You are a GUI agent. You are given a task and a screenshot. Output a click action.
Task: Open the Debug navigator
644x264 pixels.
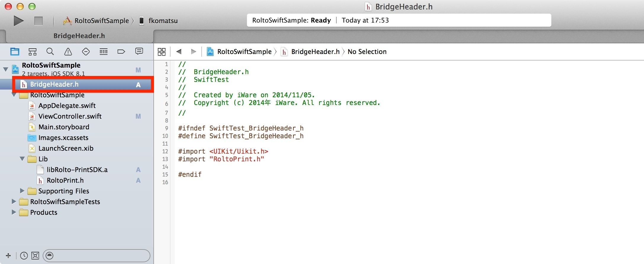click(x=104, y=52)
